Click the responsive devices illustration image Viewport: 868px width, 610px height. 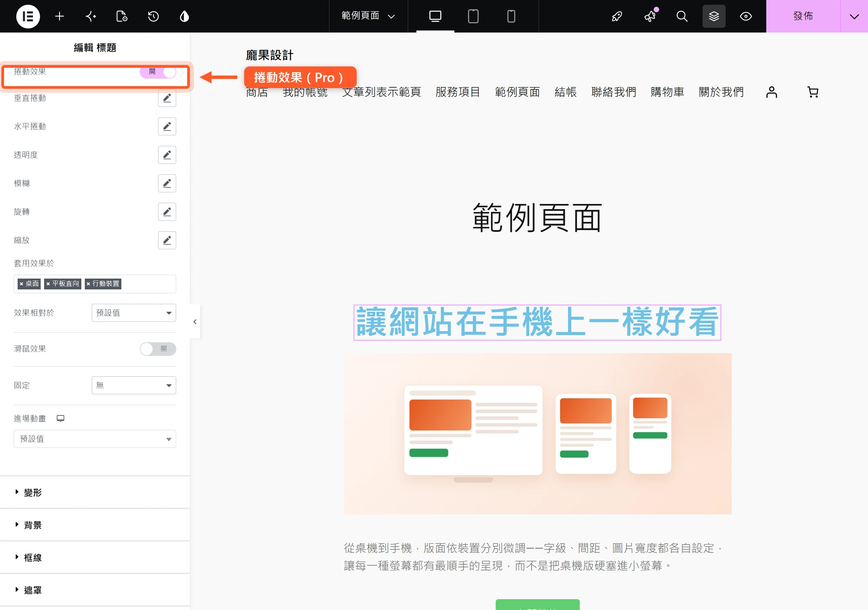click(x=538, y=433)
